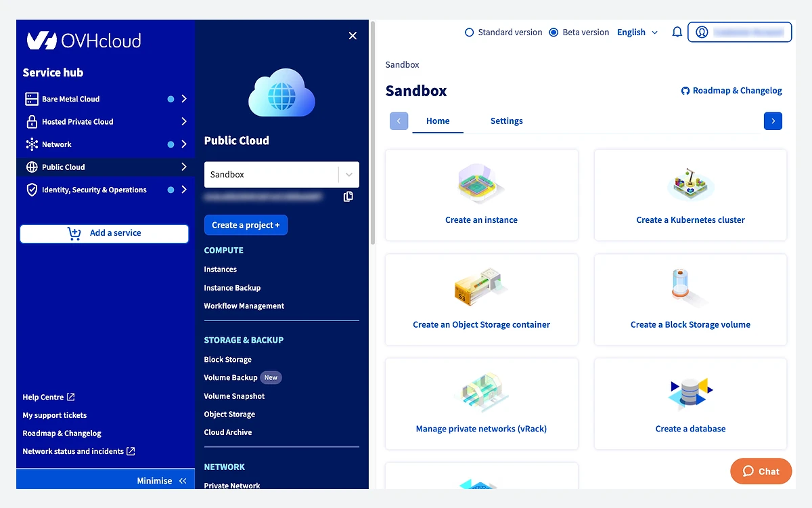Select the Beta version radio button
812x508 pixels.
tap(554, 32)
